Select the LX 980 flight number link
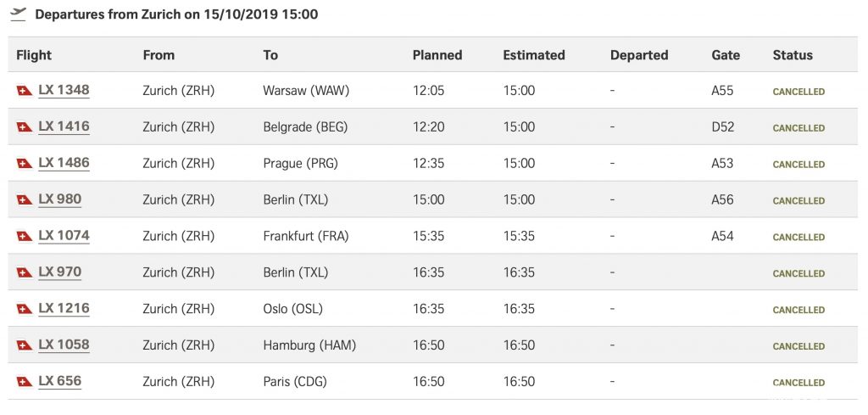The width and height of the screenshot is (868, 415). [x=60, y=199]
